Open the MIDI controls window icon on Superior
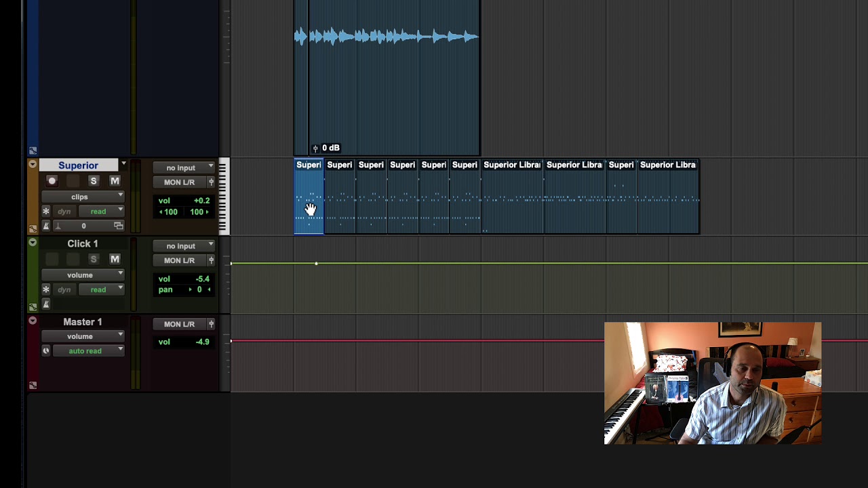 [118, 226]
